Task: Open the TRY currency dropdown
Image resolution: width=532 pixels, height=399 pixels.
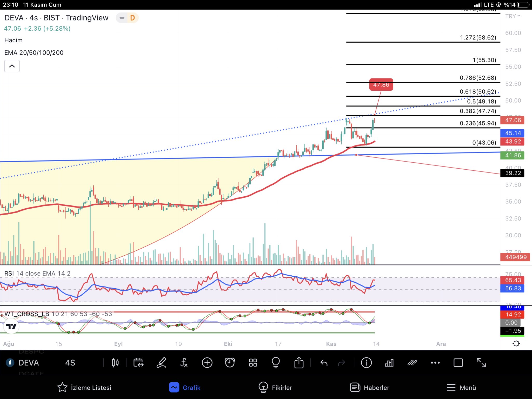Action: (x=513, y=16)
